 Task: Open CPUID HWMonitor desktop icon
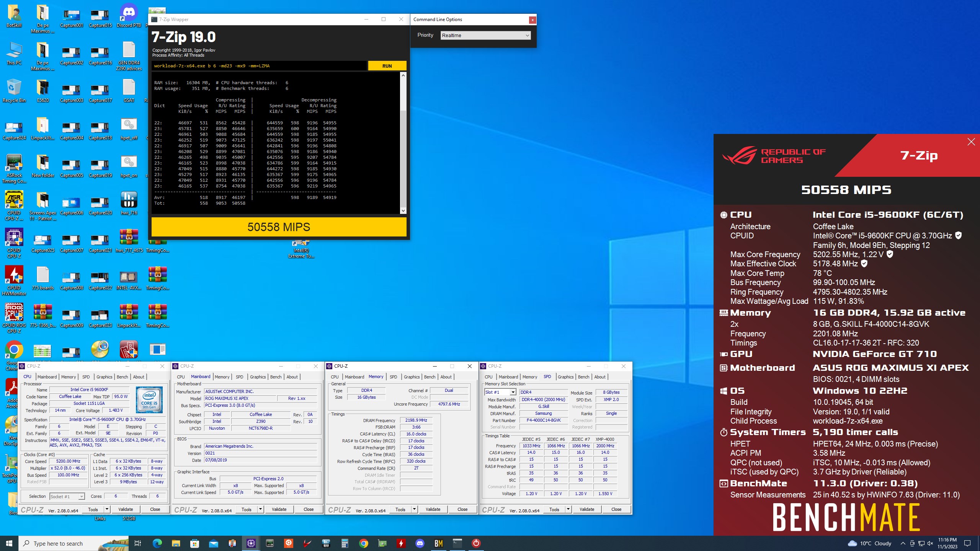click(14, 281)
